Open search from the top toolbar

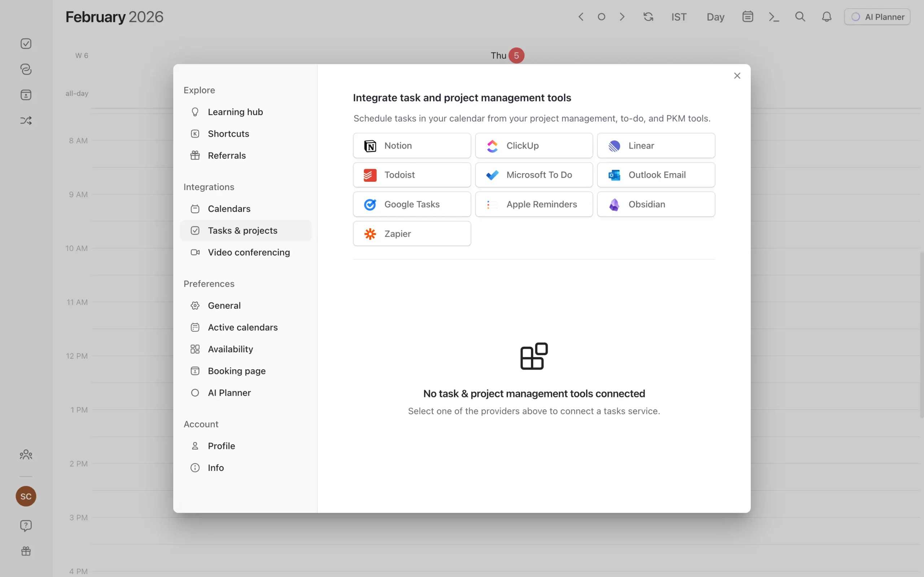click(x=800, y=17)
